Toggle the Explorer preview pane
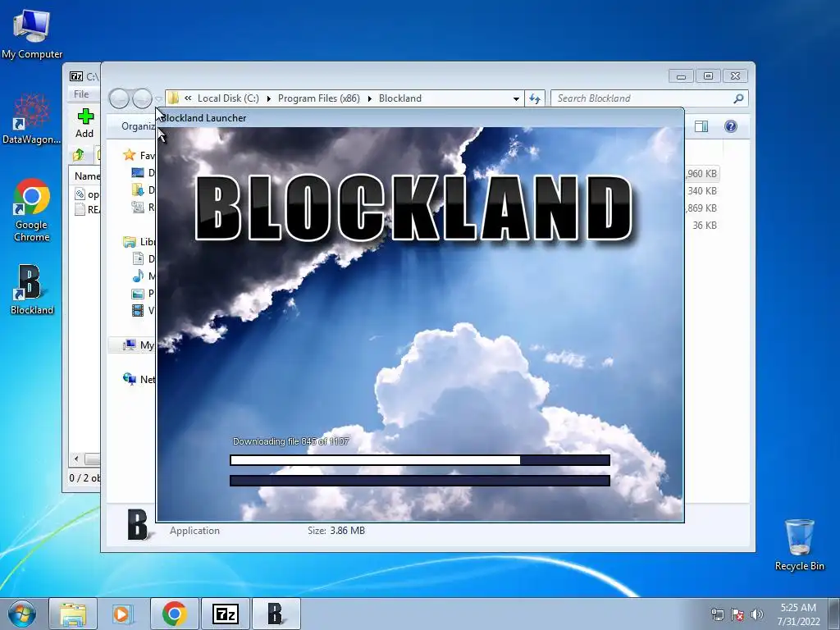 coord(701,126)
